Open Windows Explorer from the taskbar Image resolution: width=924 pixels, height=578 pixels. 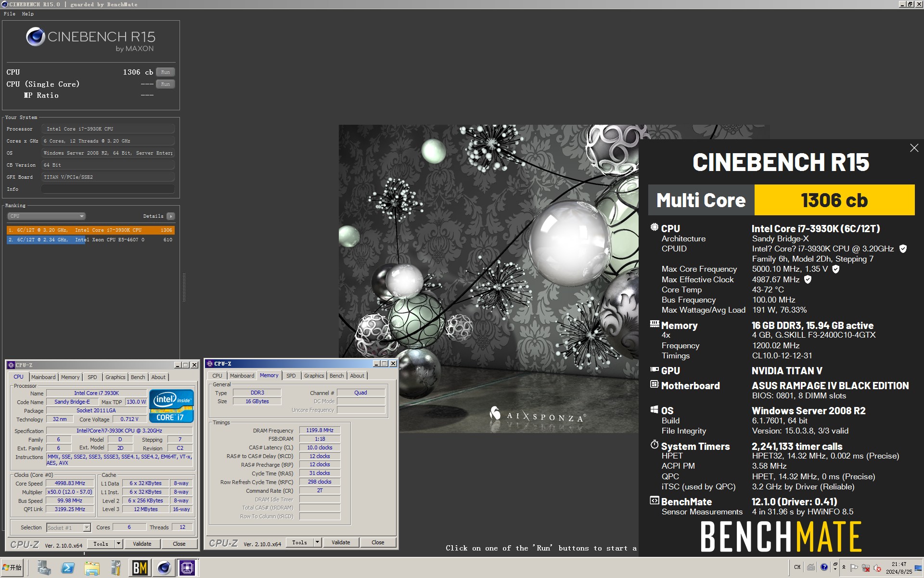pyautogui.click(x=91, y=568)
